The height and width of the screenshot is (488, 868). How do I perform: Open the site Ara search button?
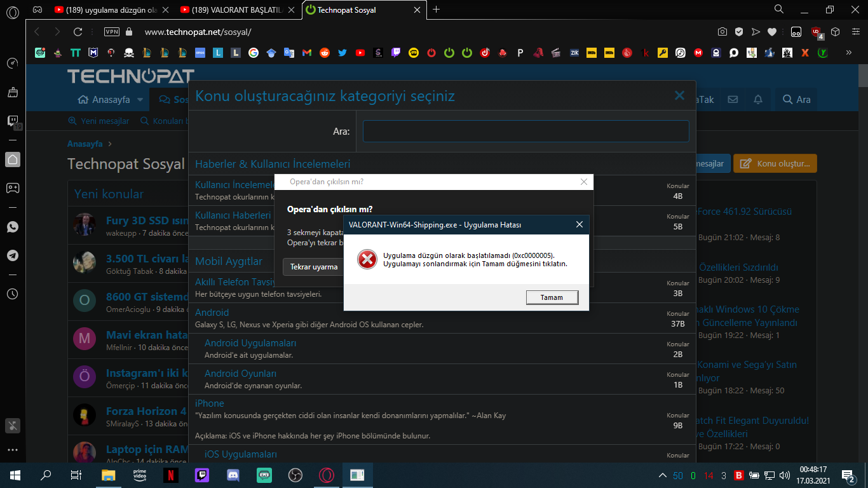796,100
